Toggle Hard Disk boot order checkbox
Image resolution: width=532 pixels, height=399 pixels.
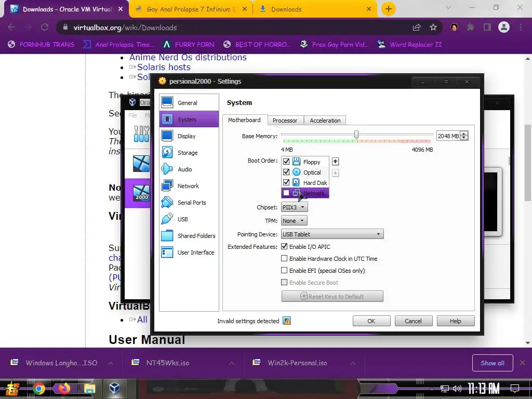coord(286,182)
